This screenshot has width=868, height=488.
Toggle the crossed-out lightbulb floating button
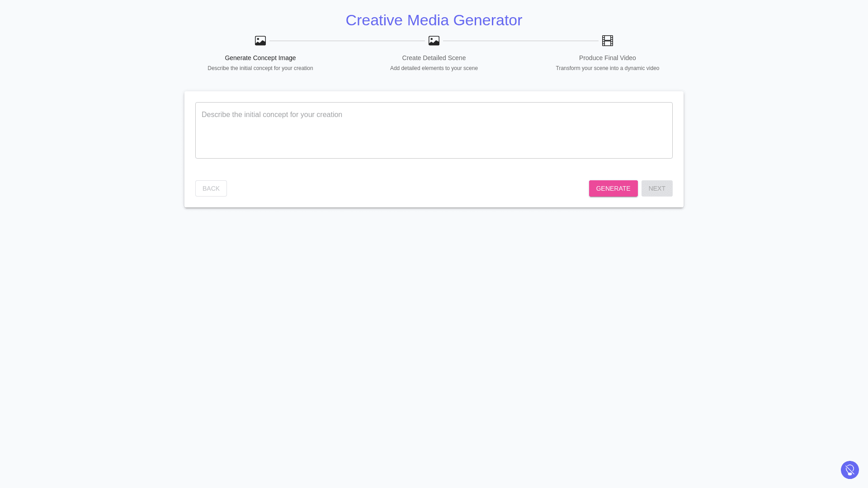(x=849, y=470)
